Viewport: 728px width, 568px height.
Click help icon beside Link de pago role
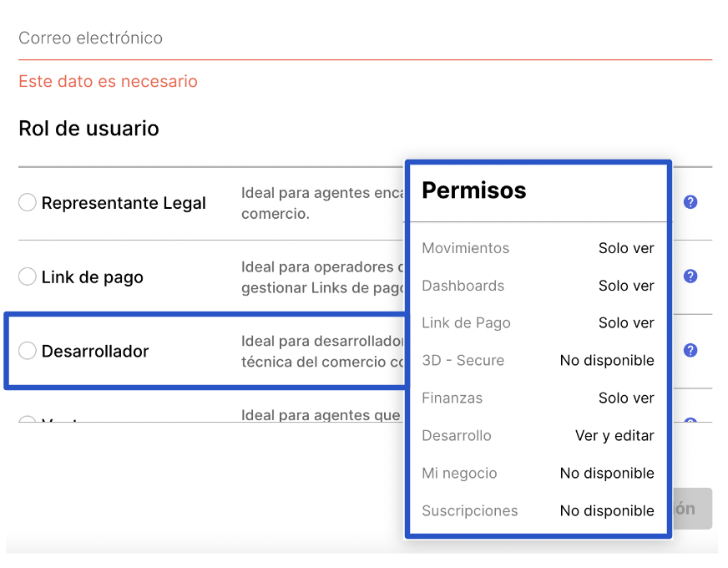tap(690, 276)
